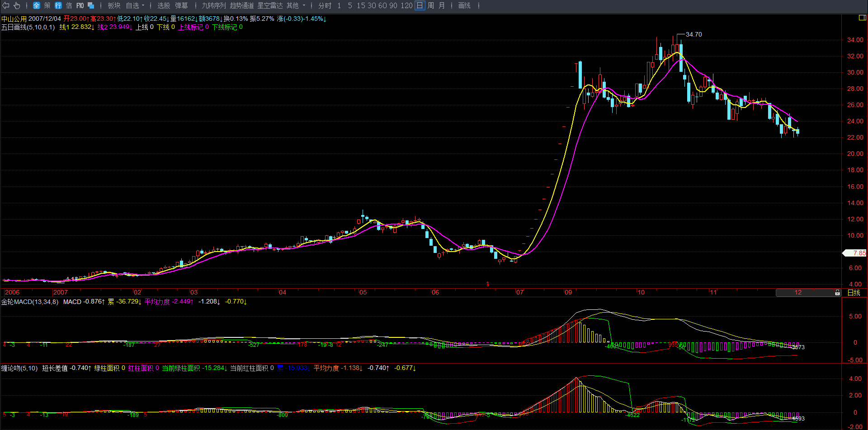Click the 中山公用 stock name
This screenshot has width=868, height=430.
tap(14, 19)
